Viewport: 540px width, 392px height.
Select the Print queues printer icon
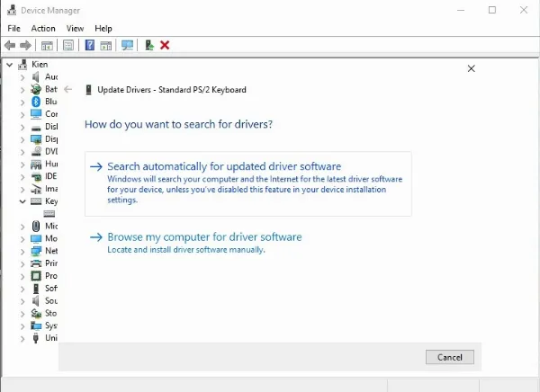pos(36,263)
